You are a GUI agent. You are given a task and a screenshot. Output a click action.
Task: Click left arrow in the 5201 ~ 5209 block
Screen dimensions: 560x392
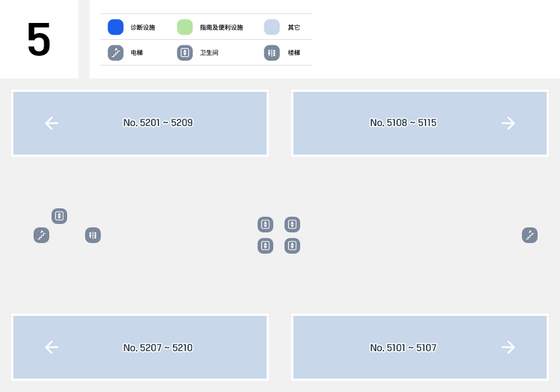pos(52,123)
